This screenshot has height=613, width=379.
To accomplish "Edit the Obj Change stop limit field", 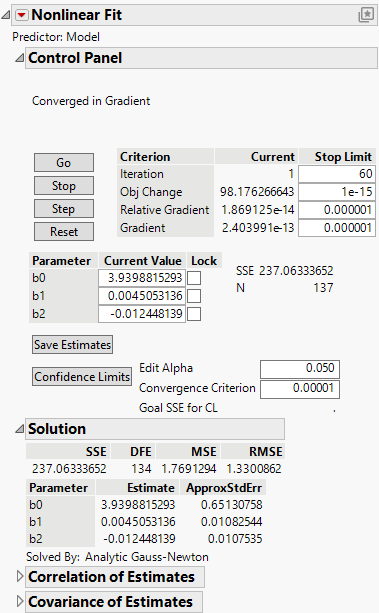I will pos(337,192).
